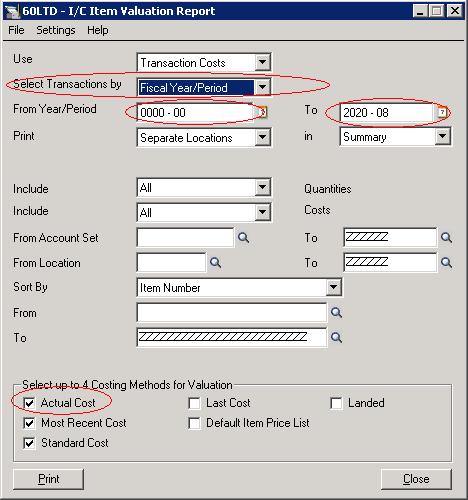Click the Print button

pyautogui.click(x=48, y=479)
